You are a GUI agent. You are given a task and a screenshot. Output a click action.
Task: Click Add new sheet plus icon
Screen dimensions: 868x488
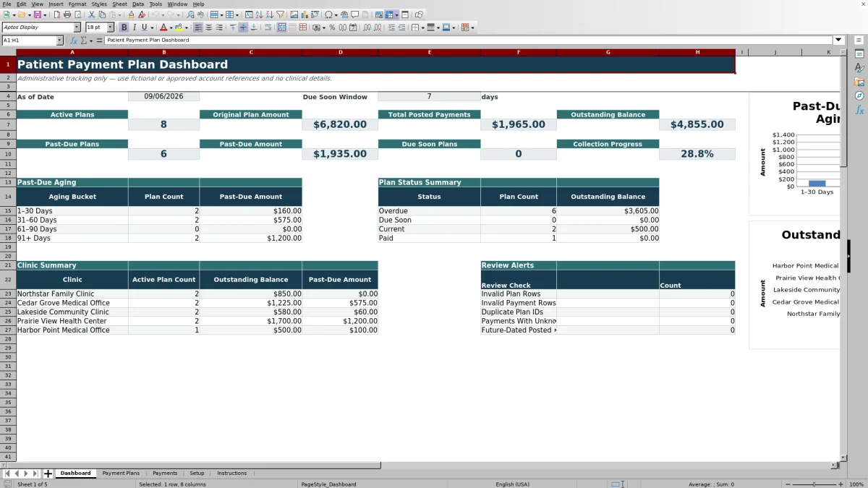click(48, 474)
